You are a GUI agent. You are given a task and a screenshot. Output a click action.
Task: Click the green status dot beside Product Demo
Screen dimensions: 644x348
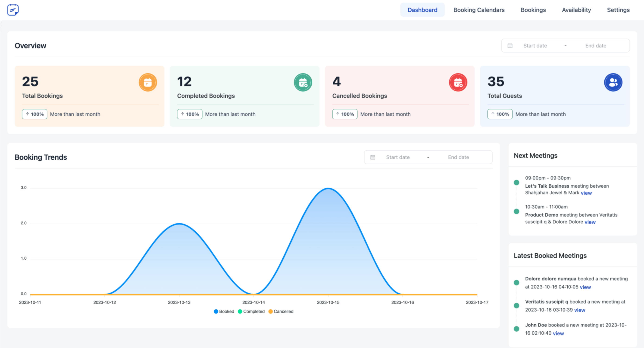516,211
